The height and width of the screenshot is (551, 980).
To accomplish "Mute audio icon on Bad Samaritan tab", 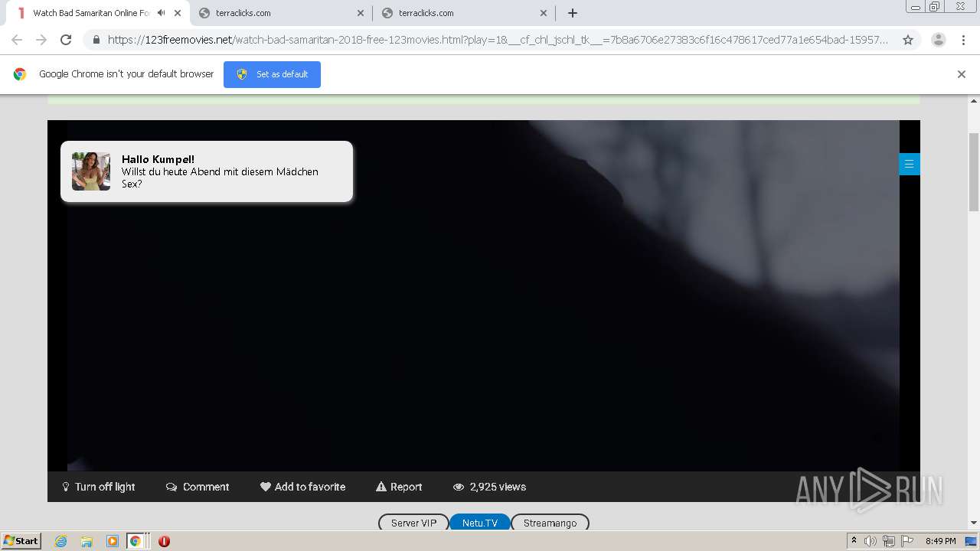I will [162, 13].
